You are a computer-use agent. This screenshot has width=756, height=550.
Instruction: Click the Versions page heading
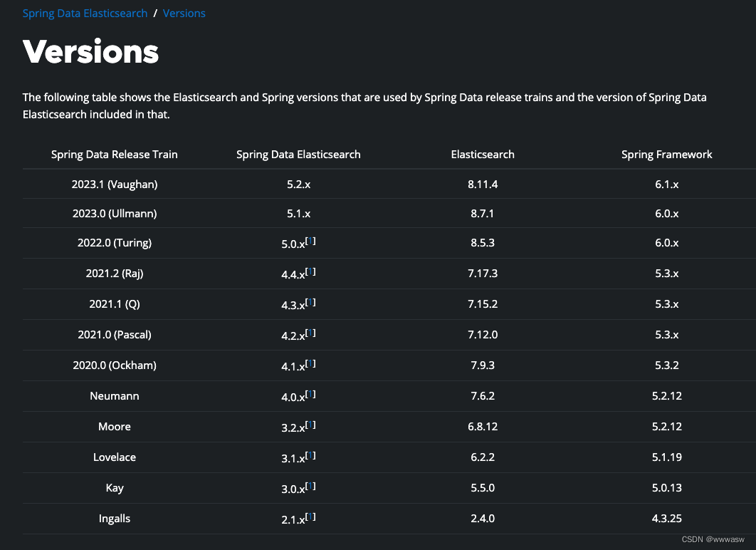click(90, 51)
